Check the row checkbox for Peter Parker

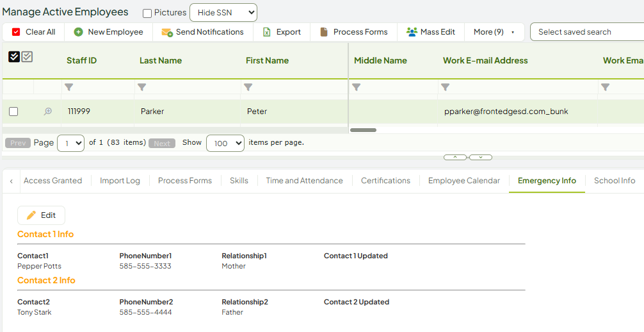pyautogui.click(x=13, y=112)
